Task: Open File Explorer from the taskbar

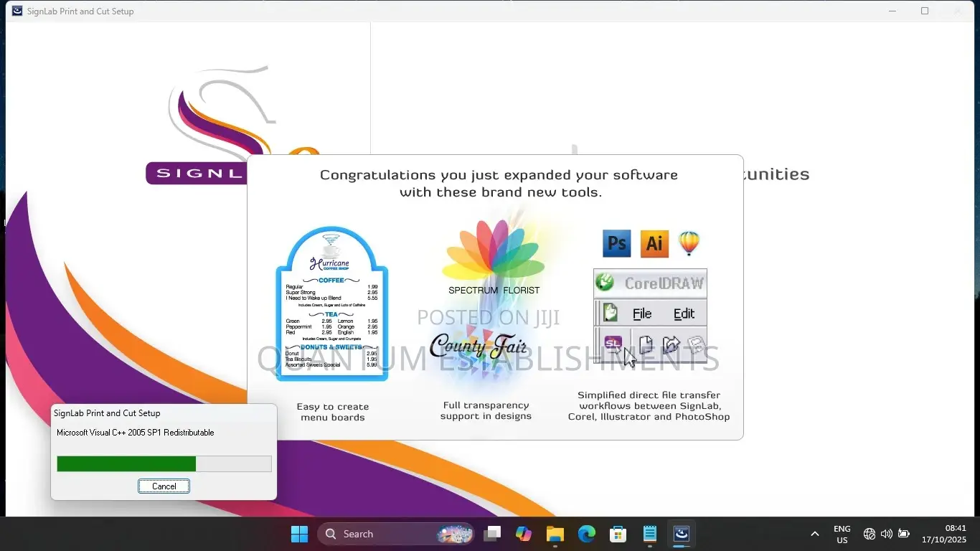Action: (555, 534)
